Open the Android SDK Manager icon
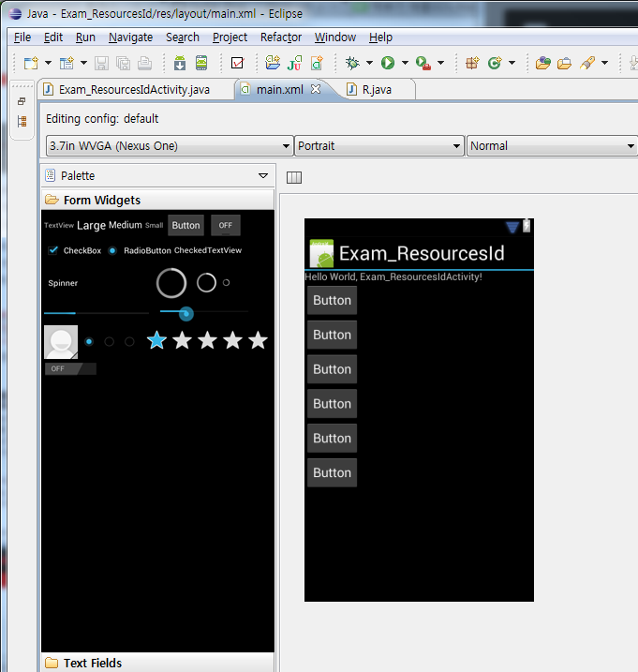The width and height of the screenshot is (638, 672). (180, 63)
